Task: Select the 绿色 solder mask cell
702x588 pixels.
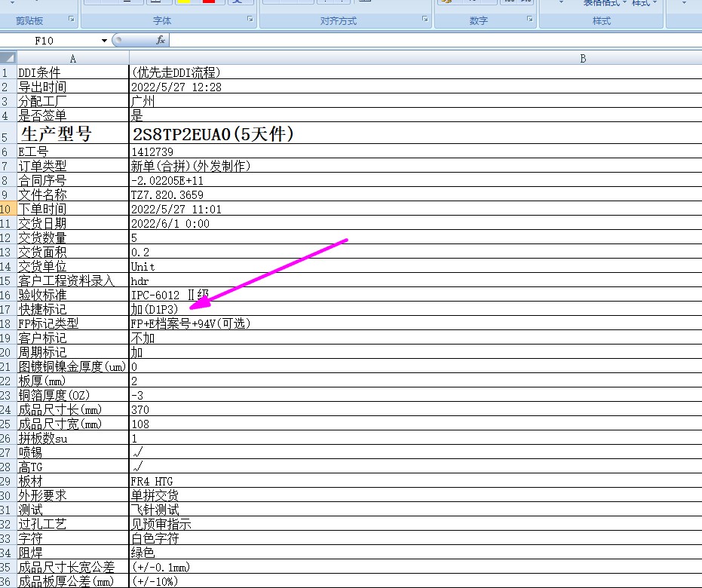Action: (x=415, y=553)
